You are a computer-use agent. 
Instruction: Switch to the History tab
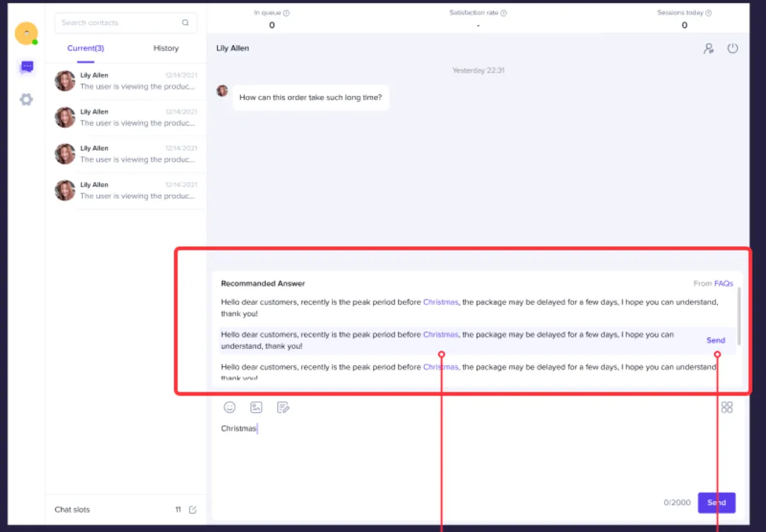[166, 48]
